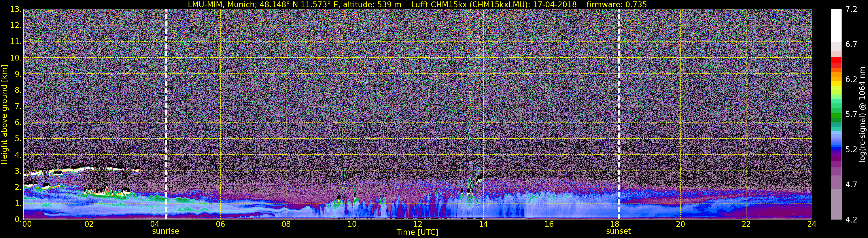Click the white dashed sunset marker line

tap(619, 114)
